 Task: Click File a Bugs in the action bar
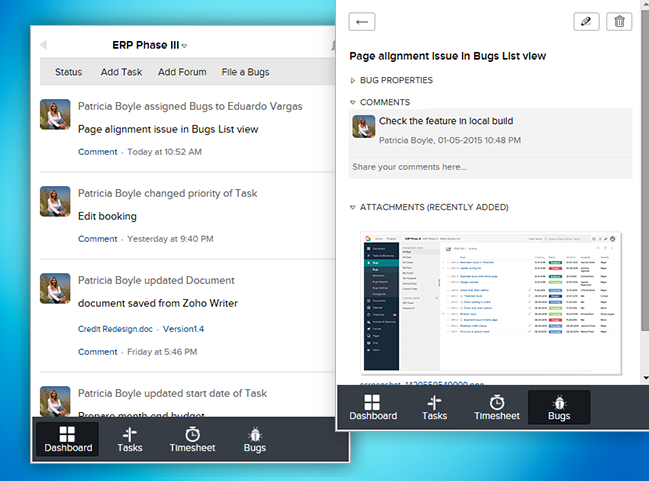point(245,72)
